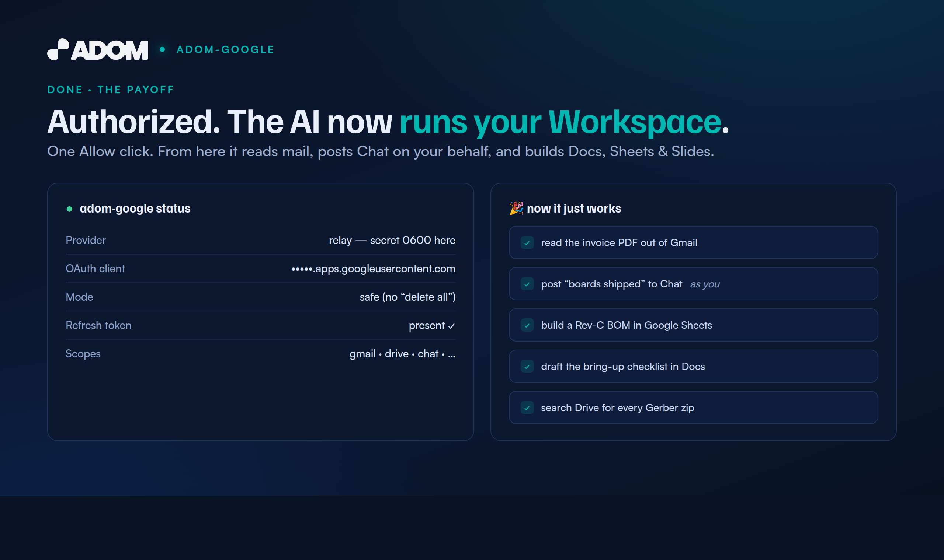
Task: Toggle the checkmark for search Drive Gerber zip
Action: tap(527, 407)
